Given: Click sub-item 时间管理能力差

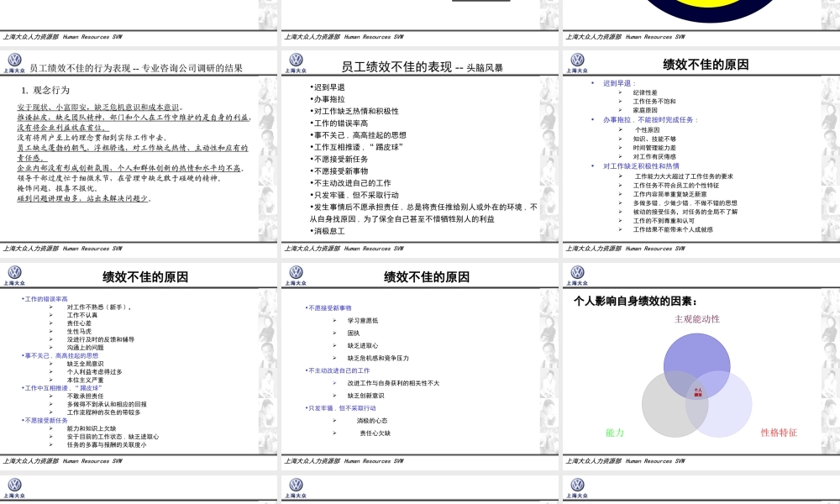Looking at the screenshot, I should click(x=654, y=148).
